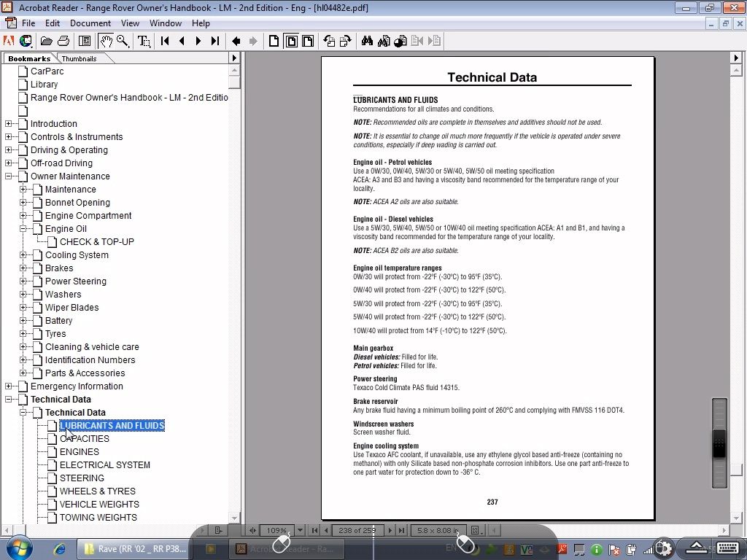Image resolution: width=747 pixels, height=560 pixels.
Task: Expand the Introduction bookmark
Action: coord(9,124)
